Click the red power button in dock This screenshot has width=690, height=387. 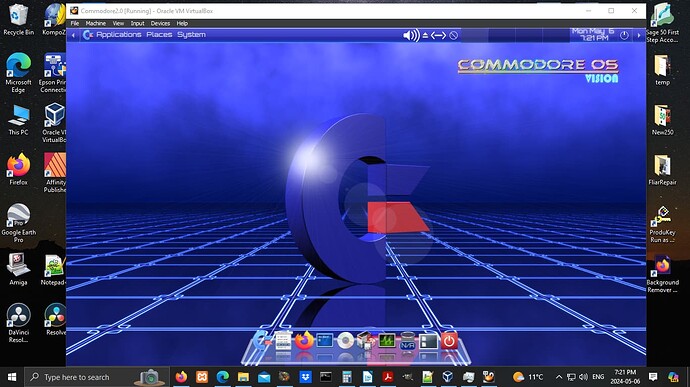[x=449, y=341]
